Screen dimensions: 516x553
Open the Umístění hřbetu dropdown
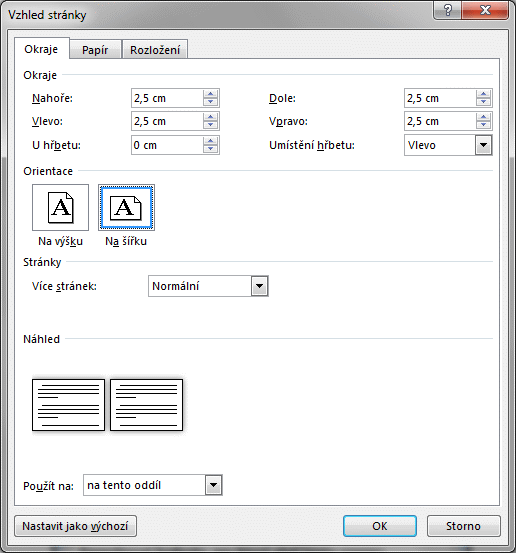click(x=483, y=145)
